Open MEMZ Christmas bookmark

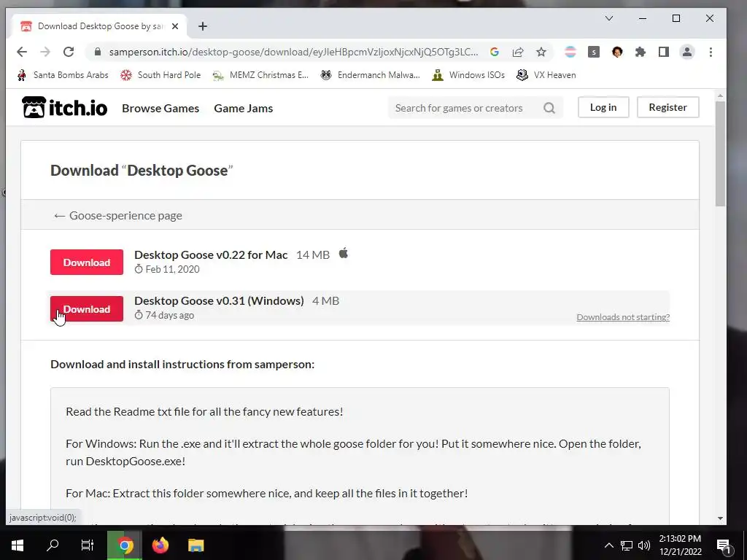coord(260,75)
